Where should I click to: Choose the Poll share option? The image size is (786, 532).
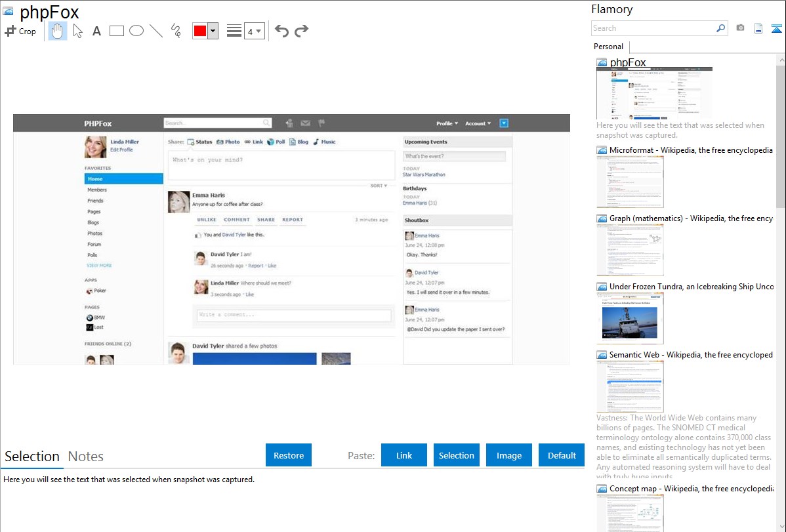coord(276,142)
